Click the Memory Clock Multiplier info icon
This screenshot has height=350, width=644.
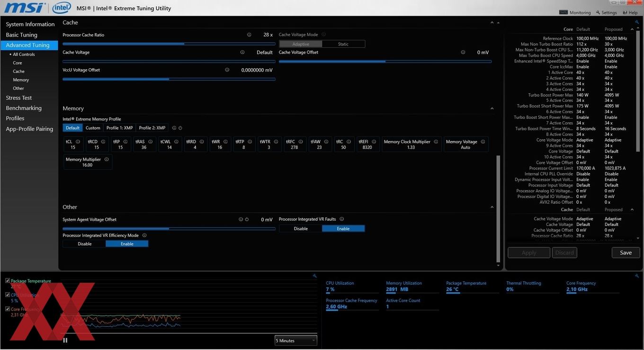(436, 142)
